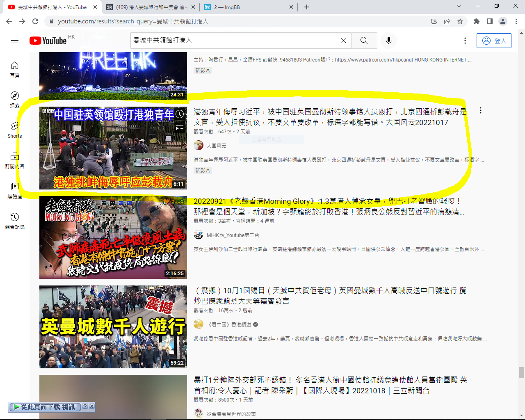525x420 pixels.
Task: Close the ImgBB tab
Action: (x=291, y=7)
